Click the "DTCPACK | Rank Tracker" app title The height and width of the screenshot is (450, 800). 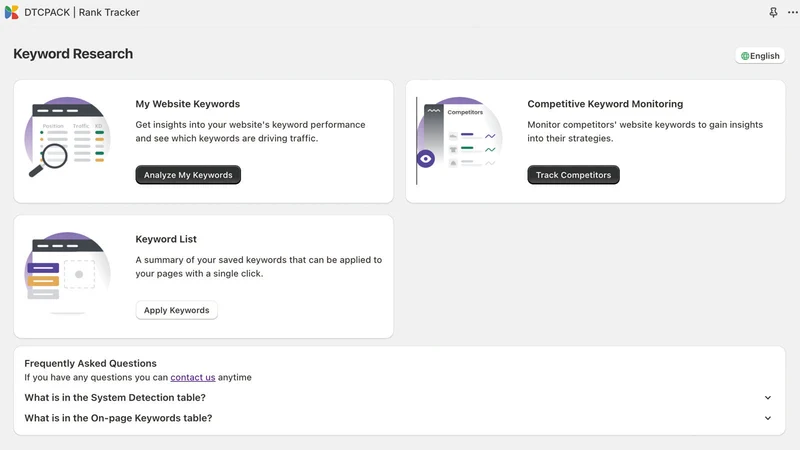click(82, 12)
